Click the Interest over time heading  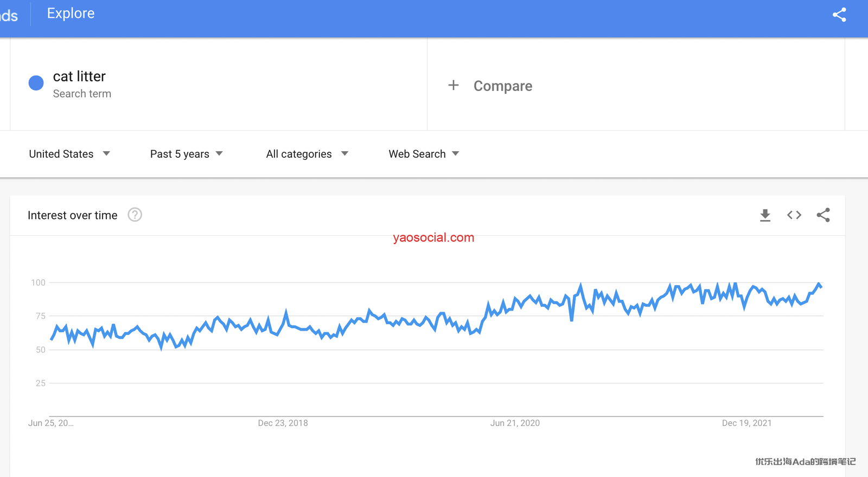(72, 215)
